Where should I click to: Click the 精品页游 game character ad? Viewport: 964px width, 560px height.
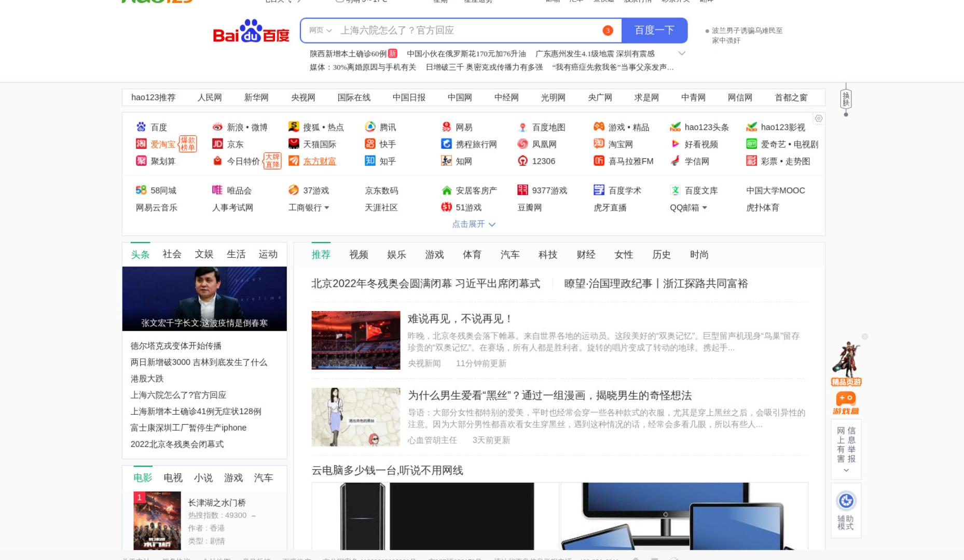pyautogui.click(x=846, y=363)
